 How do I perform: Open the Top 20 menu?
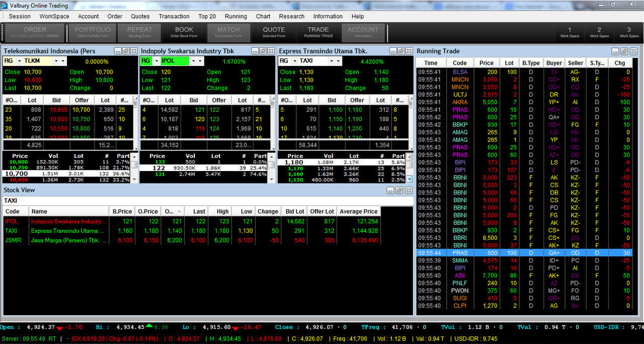207,16
